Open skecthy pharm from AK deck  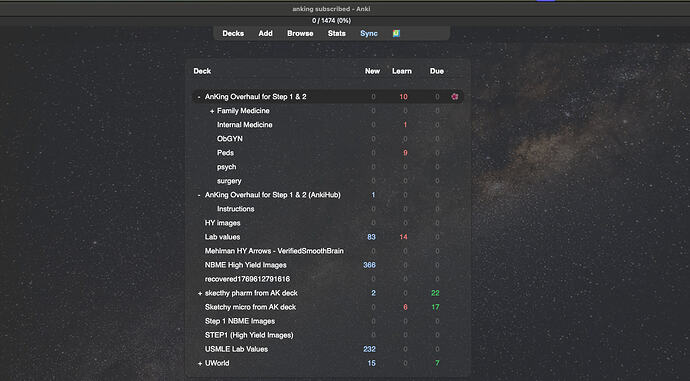tap(251, 293)
